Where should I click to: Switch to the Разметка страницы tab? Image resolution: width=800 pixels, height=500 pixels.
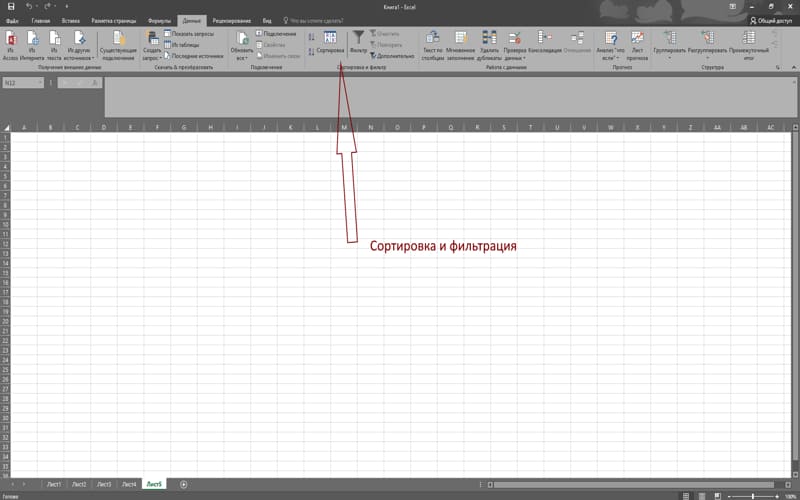114,21
